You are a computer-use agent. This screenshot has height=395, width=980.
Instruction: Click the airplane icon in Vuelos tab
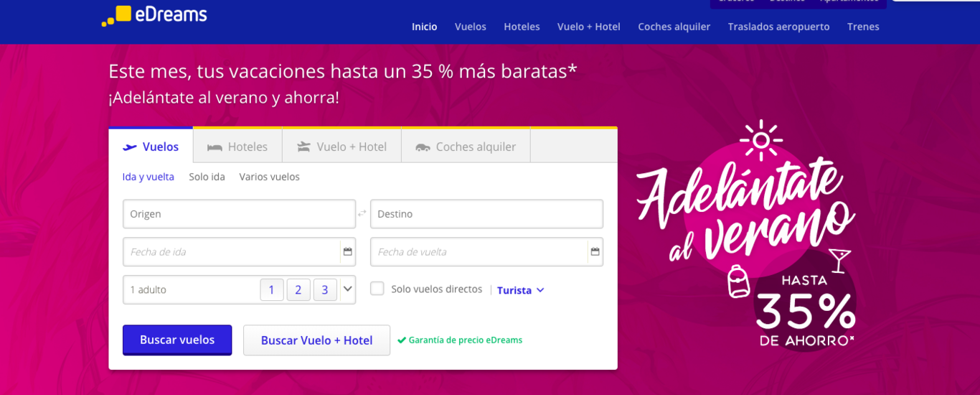point(130,147)
